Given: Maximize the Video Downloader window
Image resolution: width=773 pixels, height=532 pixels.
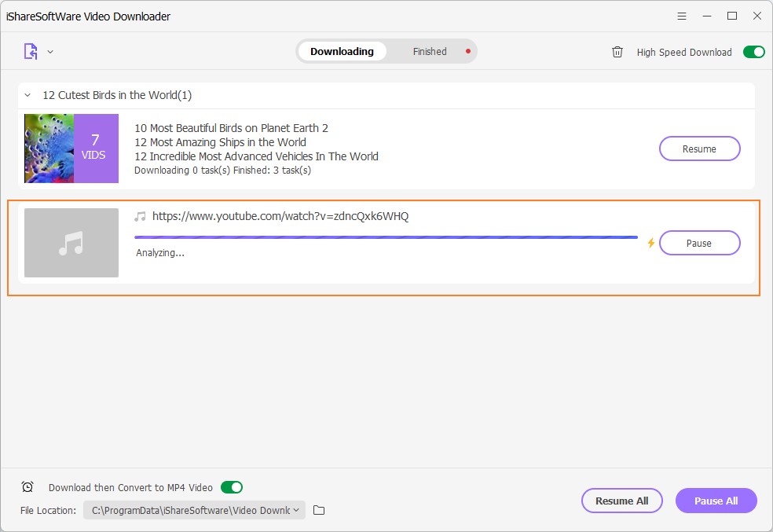Looking at the screenshot, I should 732,17.
